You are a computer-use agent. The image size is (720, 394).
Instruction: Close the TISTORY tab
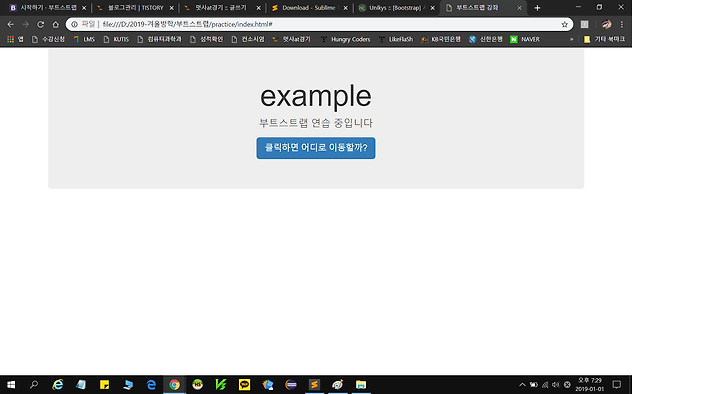pyautogui.click(x=171, y=8)
